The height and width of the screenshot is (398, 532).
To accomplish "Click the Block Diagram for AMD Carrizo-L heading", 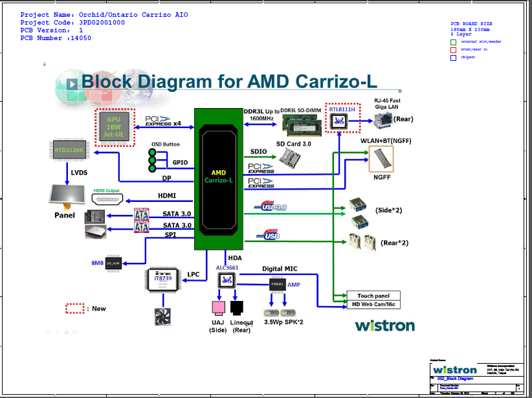I will pos(229,82).
